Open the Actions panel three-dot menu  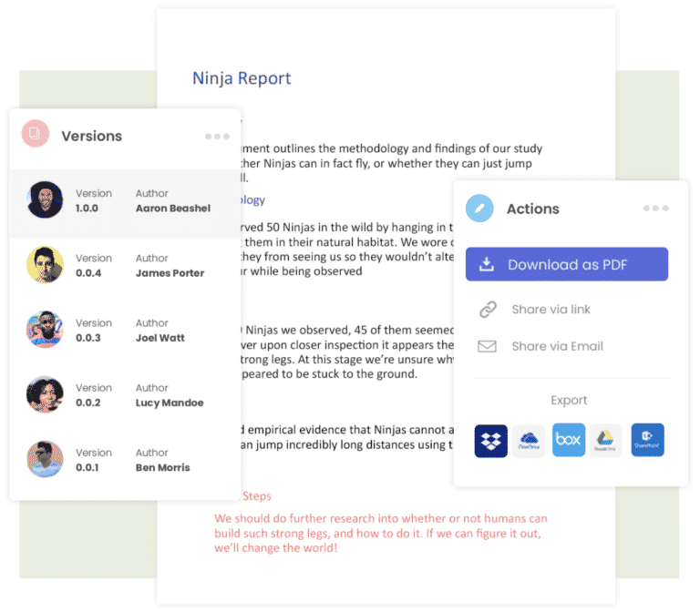pos(655,209)
